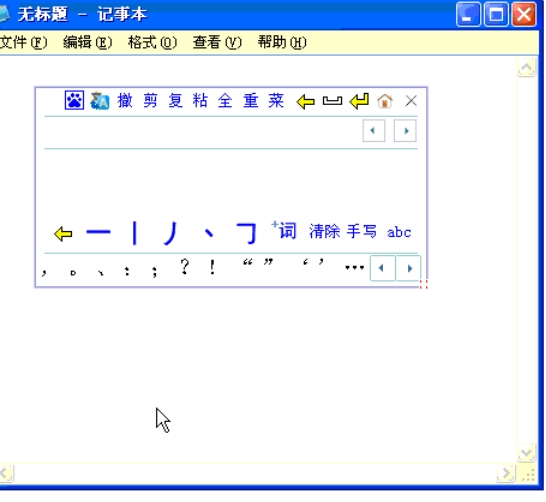Click the paw print icon in input panel
This screenshot has height=502, width=546.
[74, 101]
